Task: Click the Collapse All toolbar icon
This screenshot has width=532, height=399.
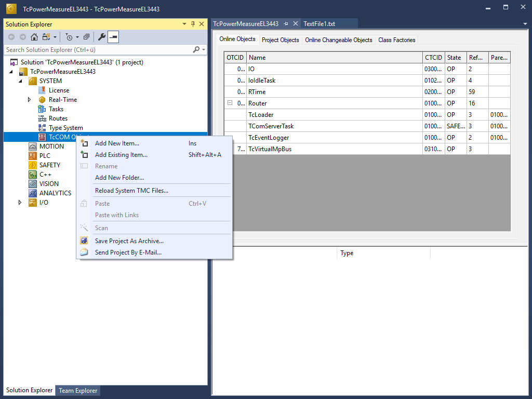Action: pyautogui.click(x=86, y=37)
